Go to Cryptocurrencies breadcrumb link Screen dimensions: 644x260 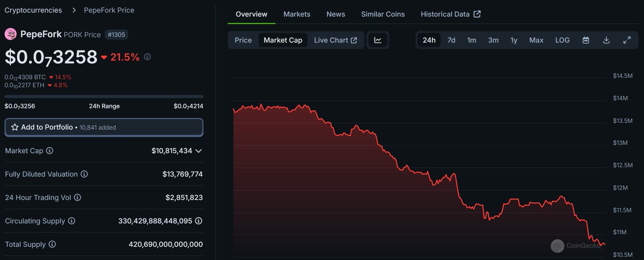click(33, 10)
